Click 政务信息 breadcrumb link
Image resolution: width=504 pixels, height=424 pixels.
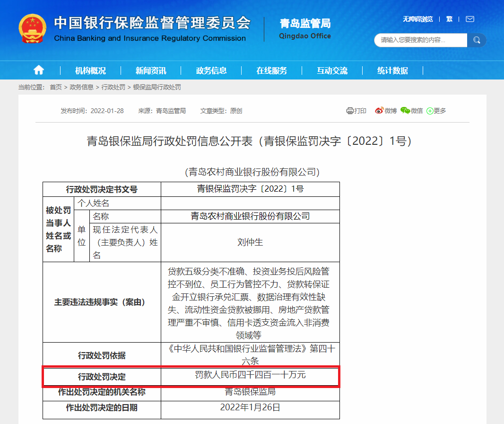pyautogui.click(x=81, y=87)
